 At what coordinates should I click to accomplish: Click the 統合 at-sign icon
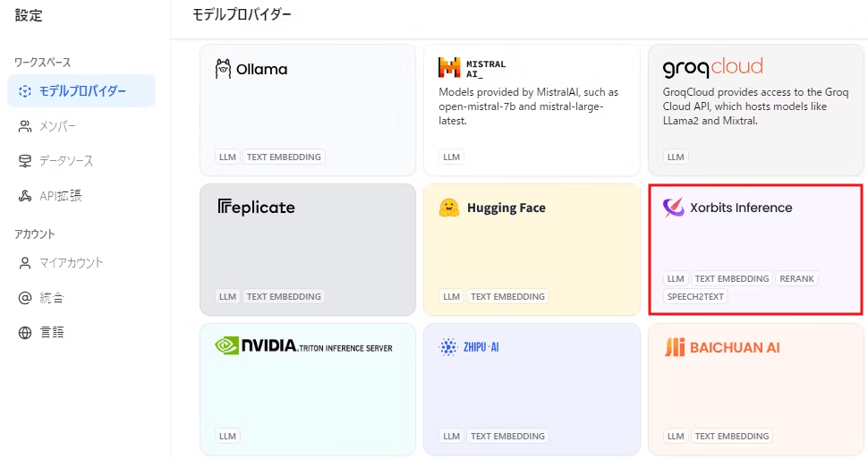point(25,298)
